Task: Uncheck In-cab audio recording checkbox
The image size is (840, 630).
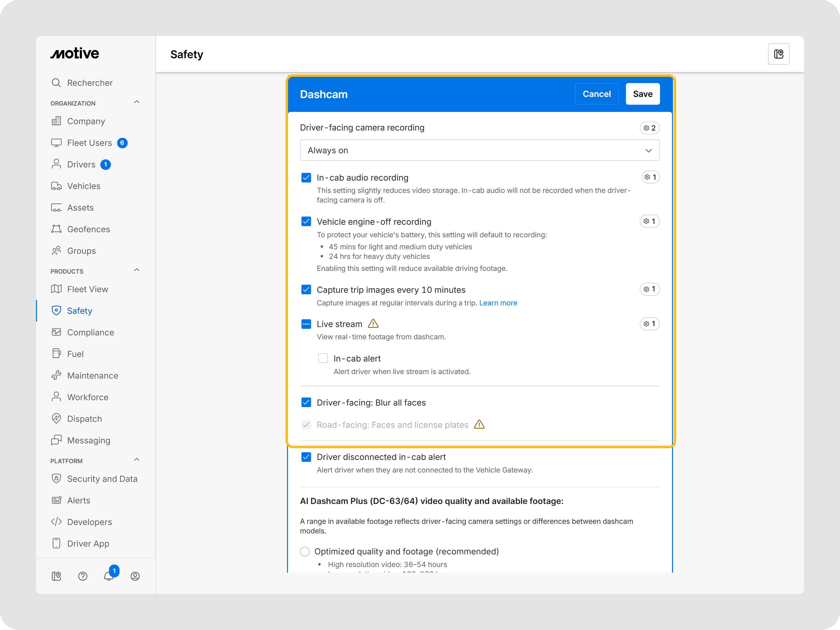Action: click(x=306, y=178)
